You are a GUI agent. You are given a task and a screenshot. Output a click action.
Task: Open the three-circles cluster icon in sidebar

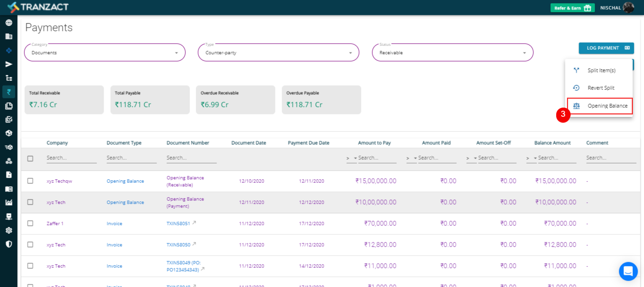(9, 161)
